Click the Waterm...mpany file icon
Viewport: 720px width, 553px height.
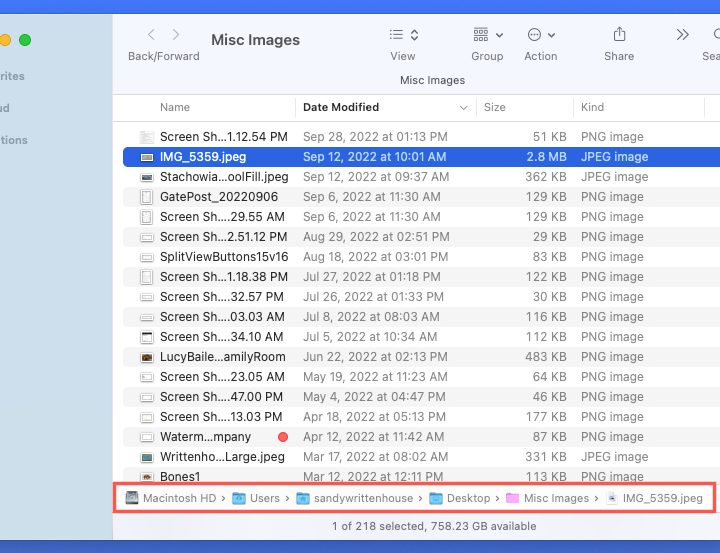(147, 437)
